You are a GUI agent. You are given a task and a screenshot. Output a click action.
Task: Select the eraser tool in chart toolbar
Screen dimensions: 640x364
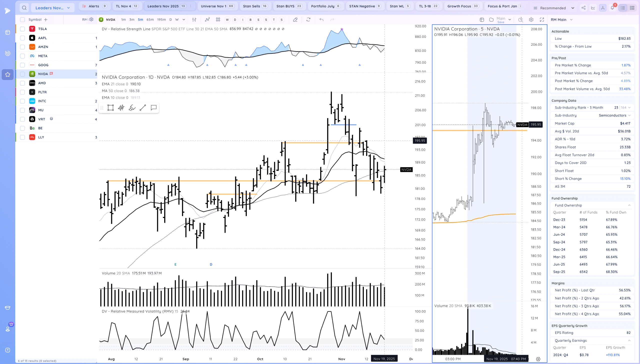[295, 19]
